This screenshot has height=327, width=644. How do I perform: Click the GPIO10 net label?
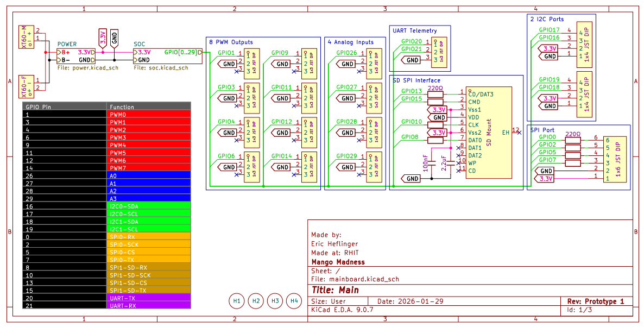(411, 122)
